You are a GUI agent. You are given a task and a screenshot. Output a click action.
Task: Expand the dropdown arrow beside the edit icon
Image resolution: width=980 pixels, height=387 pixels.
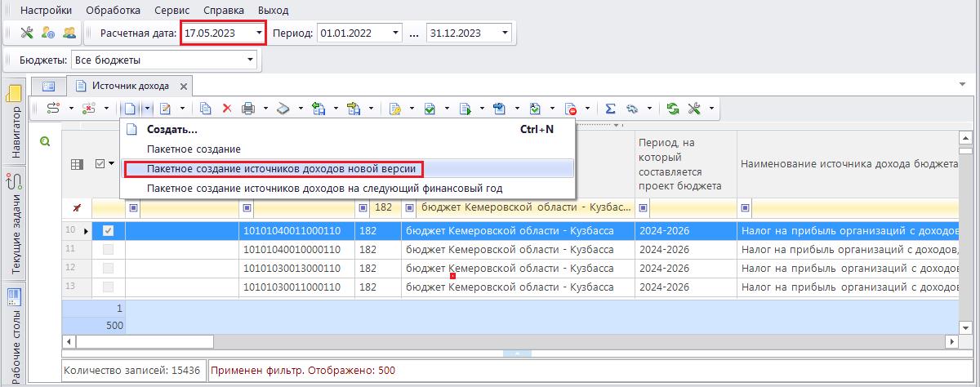[181, 108]
